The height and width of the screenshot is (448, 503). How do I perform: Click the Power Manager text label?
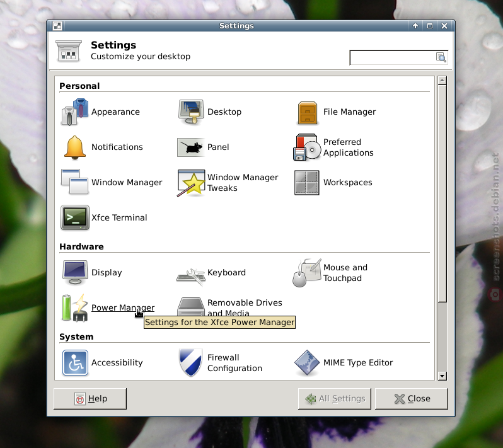point(123,307)
